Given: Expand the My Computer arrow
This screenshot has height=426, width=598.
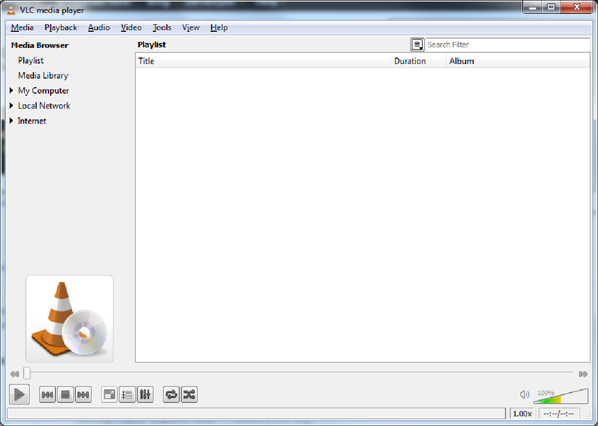Looking at the screenshot, I should point(11,90).
